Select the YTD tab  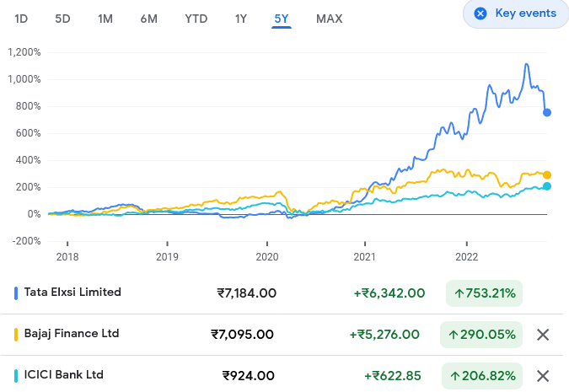coord(196,19)
